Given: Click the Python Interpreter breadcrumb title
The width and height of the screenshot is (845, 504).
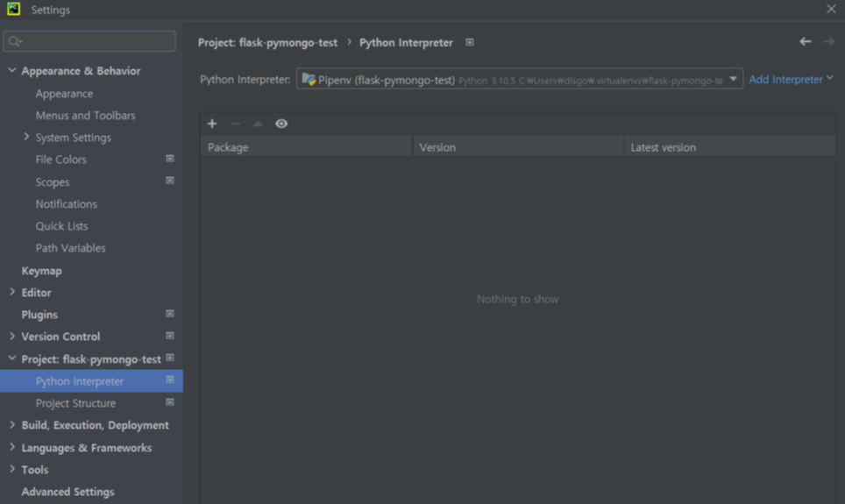Looking at the screenshot, I should pos(406,43).
